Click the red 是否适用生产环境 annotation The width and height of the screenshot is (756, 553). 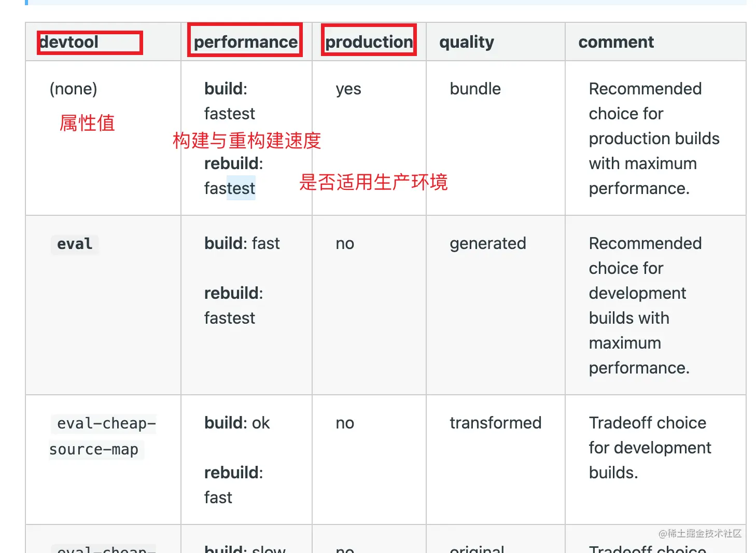373,182
